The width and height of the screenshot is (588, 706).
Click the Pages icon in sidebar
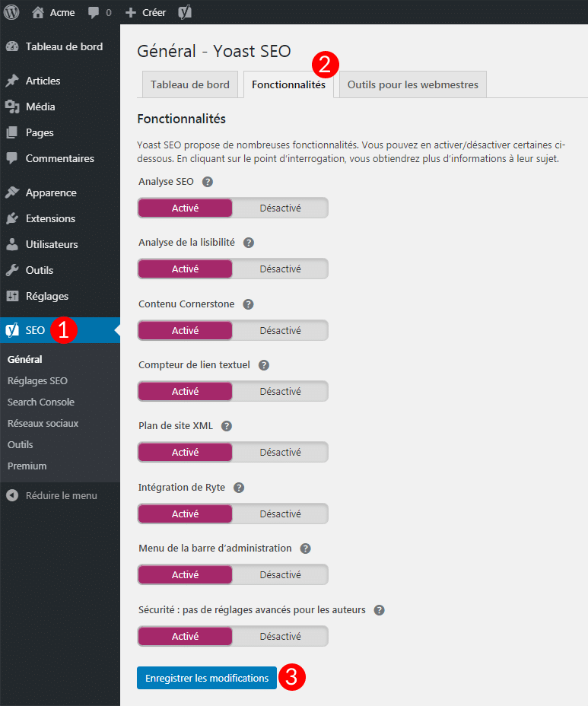coord(12,132)
